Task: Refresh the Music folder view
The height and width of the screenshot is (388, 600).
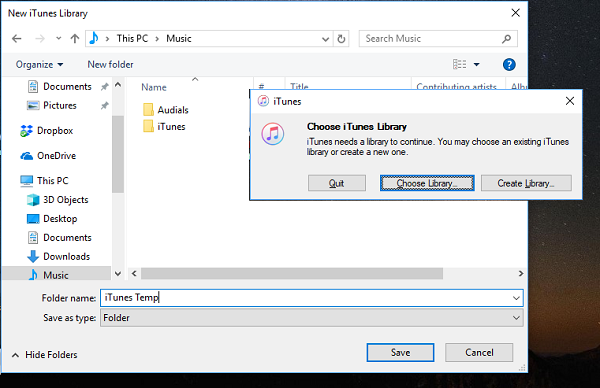Action: point(341,39)
